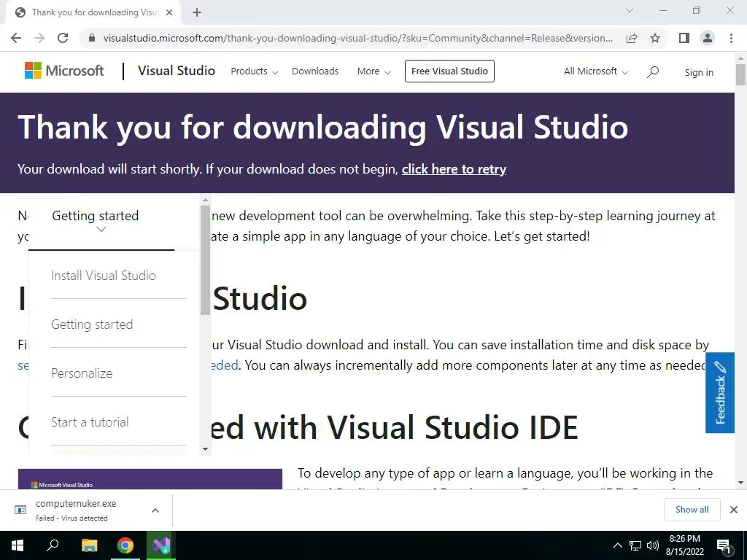Click Sign in
The height and width of the screenshot is (560, 747).
699,72
